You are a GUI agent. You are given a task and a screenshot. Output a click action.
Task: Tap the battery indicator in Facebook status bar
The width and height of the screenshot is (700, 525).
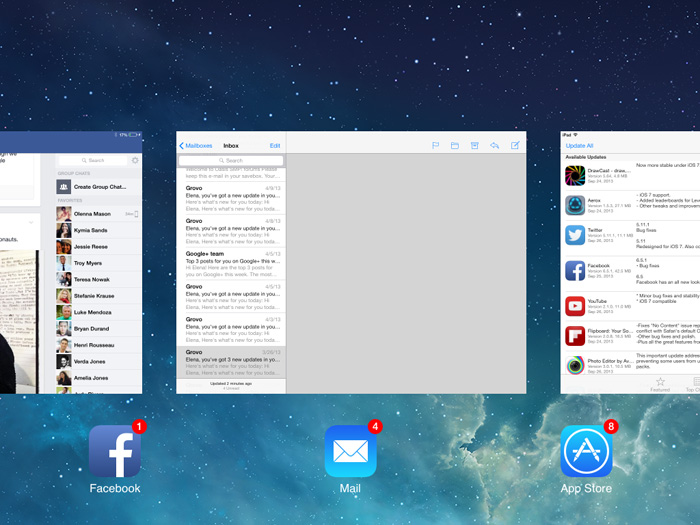click(x=133, y=134)
